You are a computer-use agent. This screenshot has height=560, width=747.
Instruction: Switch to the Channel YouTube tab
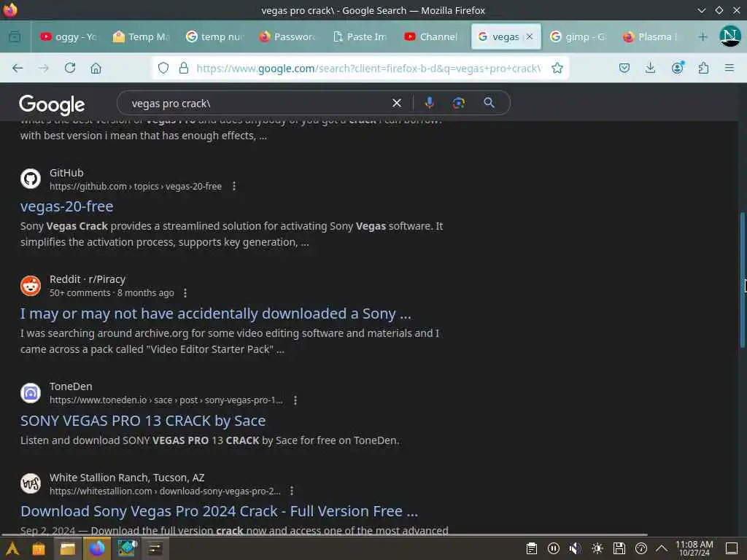pos(433,36)
